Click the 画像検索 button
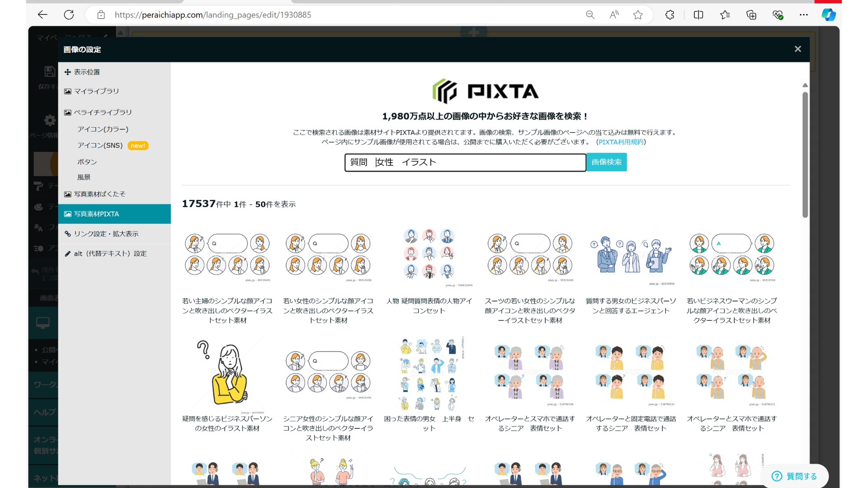The image size is (868, 488). tap(606, 162)
